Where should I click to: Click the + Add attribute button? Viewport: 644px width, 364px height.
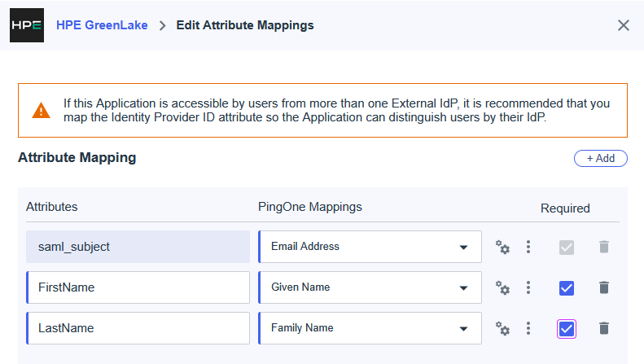coord(600,158)
